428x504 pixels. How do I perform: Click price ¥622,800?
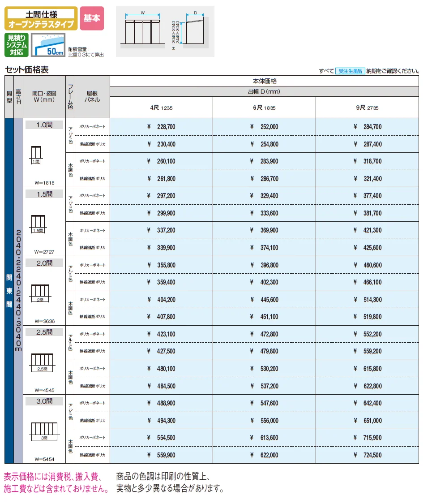pos(368,386)
